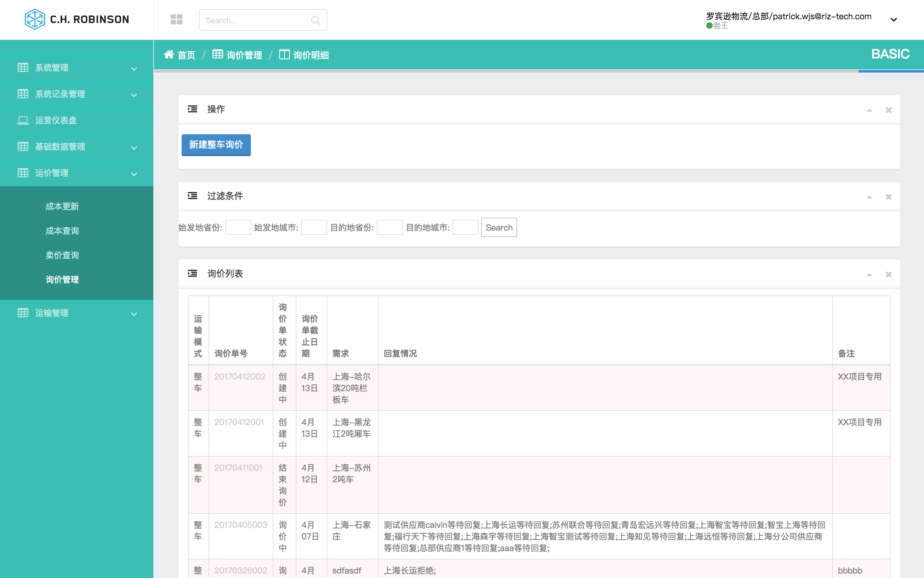This screenshot has height=578, width=924.
Task: Close the 过滤条件 panel
Action: coord(888,197)
